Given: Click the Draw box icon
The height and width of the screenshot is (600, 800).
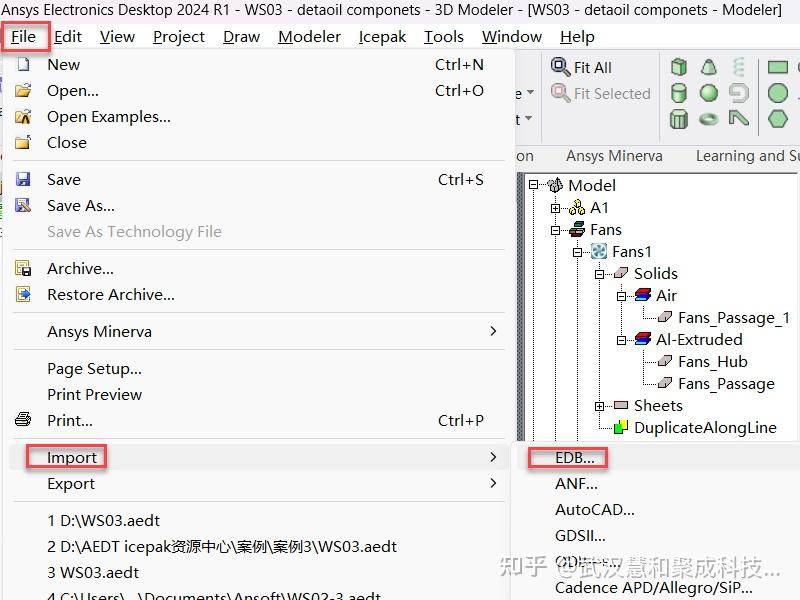Looking at the screenshot, I should pos(679,67).
